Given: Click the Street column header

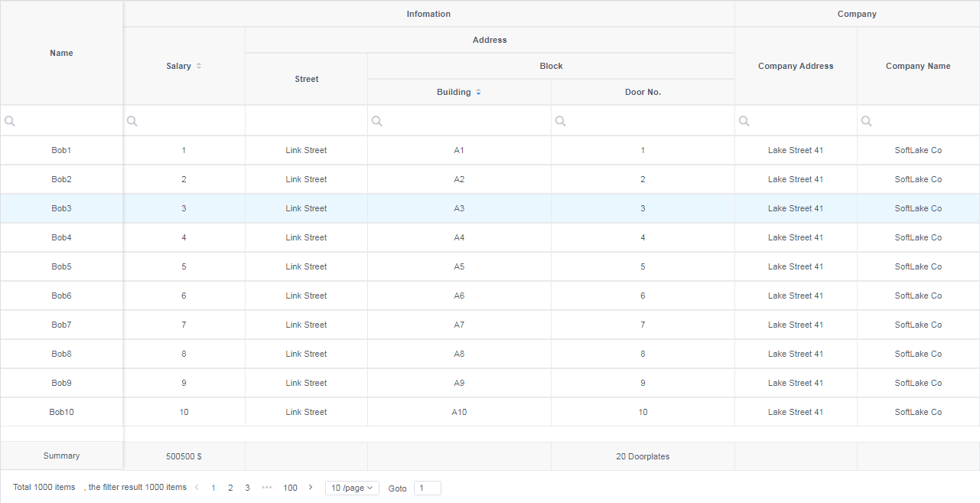Looking at the screenshot, I should 306,79.
